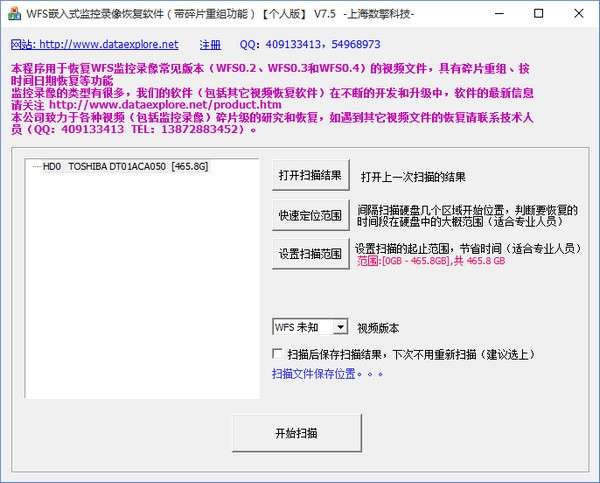Click the 打开扫描结果 button
This screenshot has height=483, width=600.
tap(311, 175)
